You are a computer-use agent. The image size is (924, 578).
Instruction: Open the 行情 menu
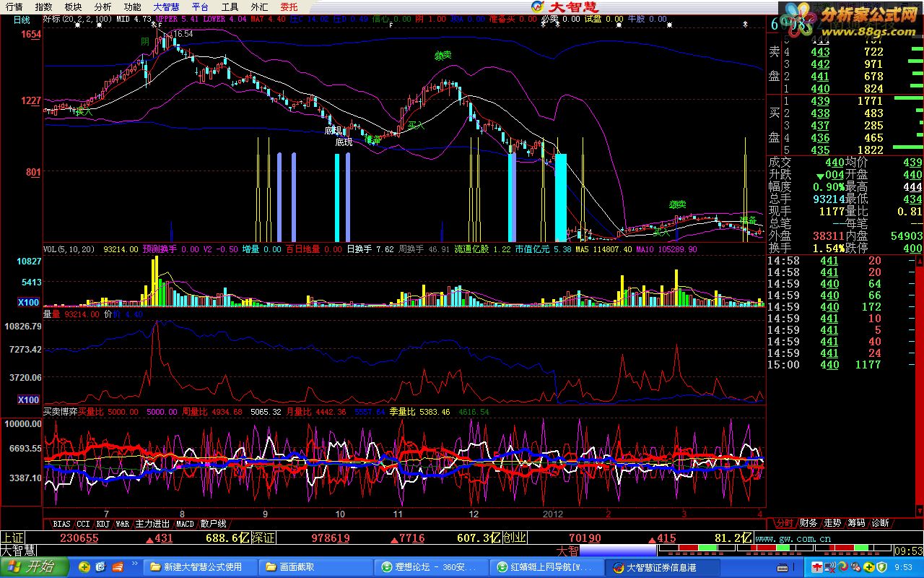coord(14,7)
